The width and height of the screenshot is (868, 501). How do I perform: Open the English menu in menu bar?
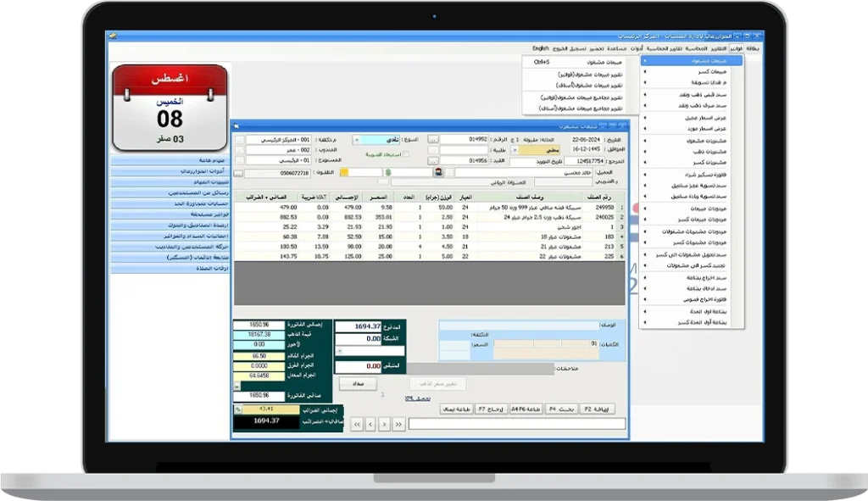tap(541, 48)
